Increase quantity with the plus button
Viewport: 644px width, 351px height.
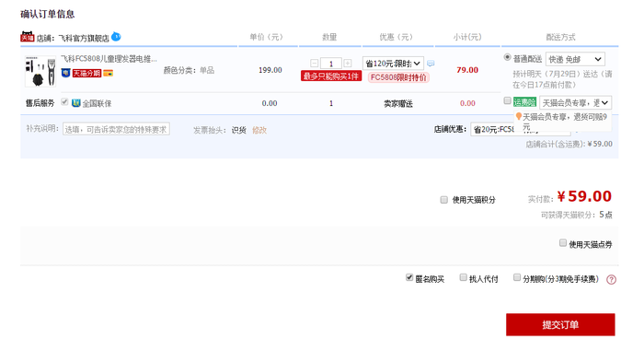pyautogui.click(x=348, y=64)
